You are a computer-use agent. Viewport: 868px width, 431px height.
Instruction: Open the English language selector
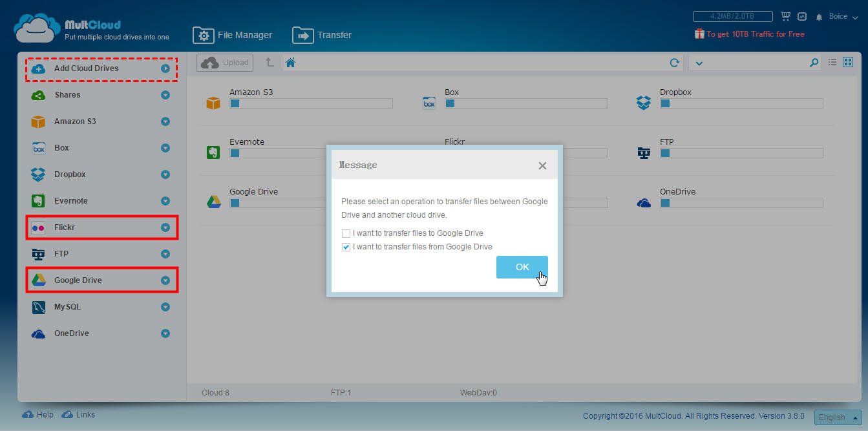click(x=838, y=417)
